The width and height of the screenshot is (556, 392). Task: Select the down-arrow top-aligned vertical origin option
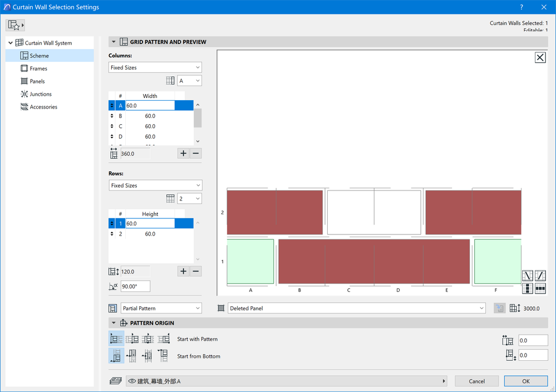164,355
